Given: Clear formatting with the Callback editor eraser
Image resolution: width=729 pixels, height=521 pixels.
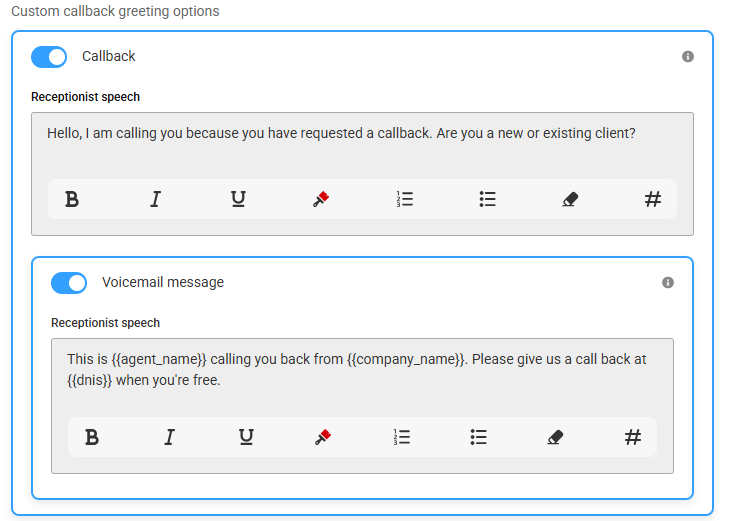Looking at the screenshot, I should pyautogui.click(x=570, y=199).
